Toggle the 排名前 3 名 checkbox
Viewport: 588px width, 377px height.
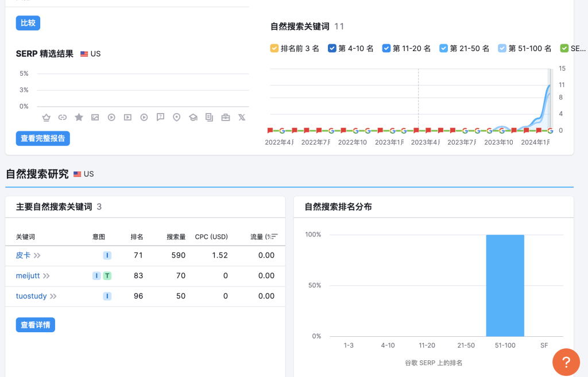click(x=274, y=48)
